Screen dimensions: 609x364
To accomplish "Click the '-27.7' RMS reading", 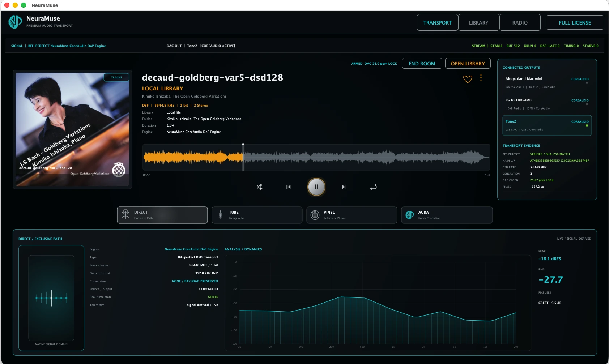I will (x=551, y=279).
